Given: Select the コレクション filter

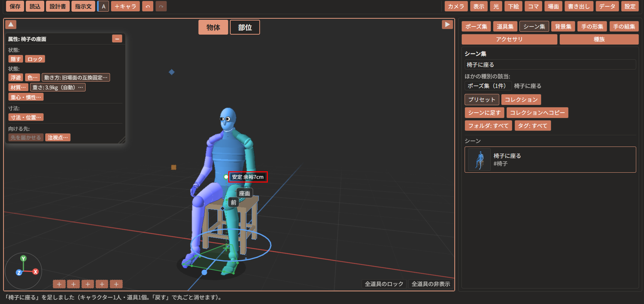Looking at the screenshot, I should coord(521,99).
